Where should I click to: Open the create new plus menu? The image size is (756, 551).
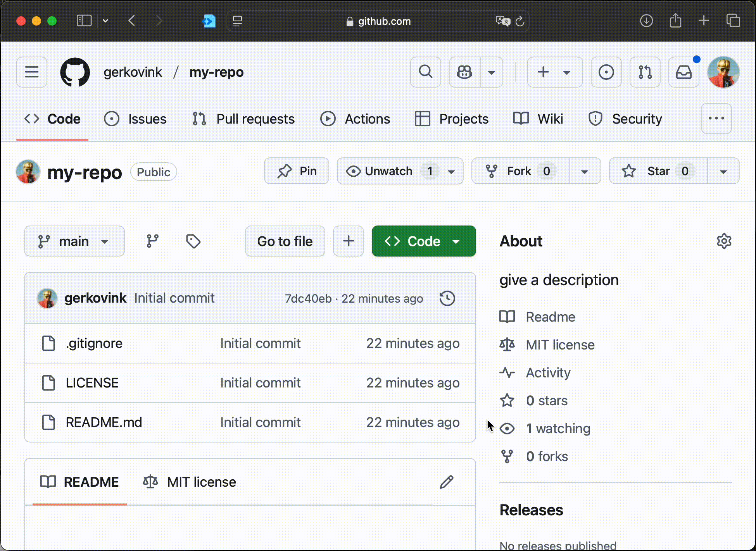pyautogui.click(x=555, y=72)
